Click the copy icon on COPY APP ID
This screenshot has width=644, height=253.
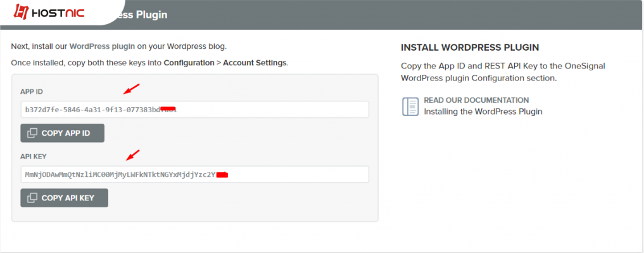pyautogui.click(x=32, y=133)
